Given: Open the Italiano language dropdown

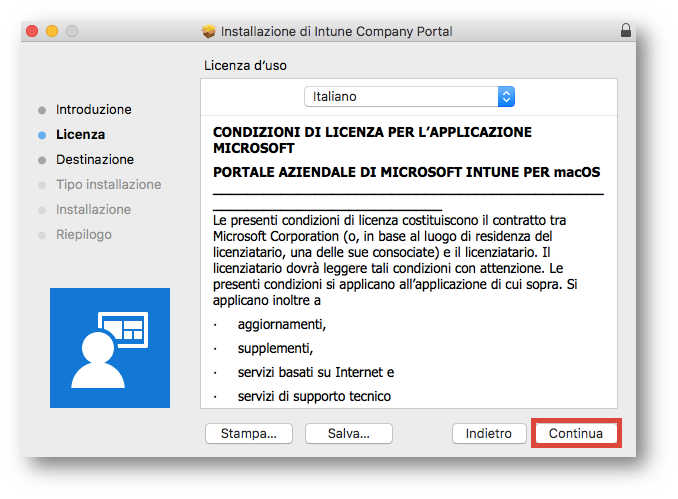Looking at the screenshot, I should point(409,96).
